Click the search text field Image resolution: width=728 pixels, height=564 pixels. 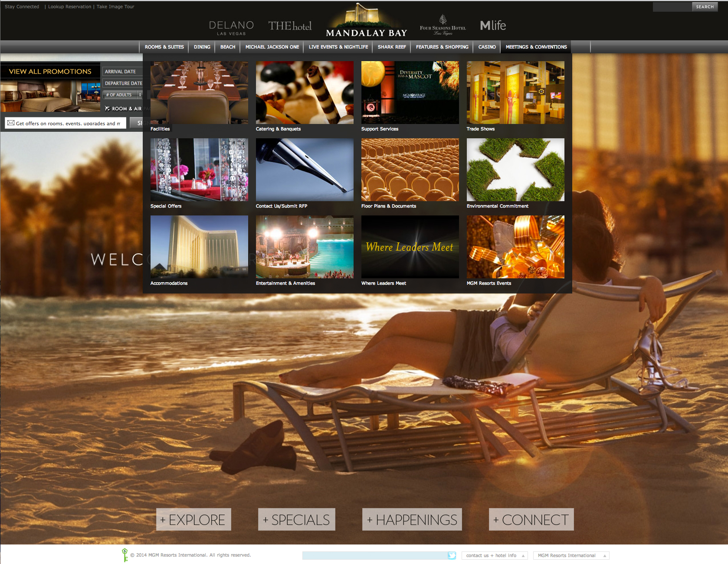pyautogui.click(x=672, y=7)
